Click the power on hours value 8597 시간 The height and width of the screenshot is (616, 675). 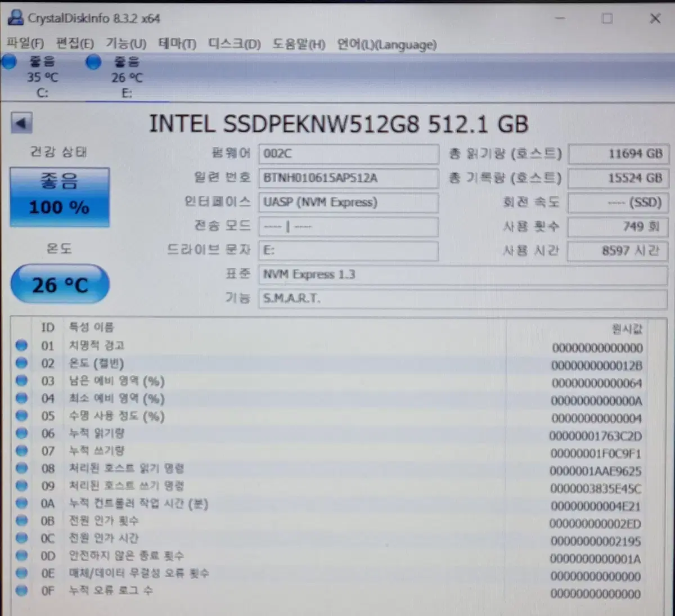(617, 251)
